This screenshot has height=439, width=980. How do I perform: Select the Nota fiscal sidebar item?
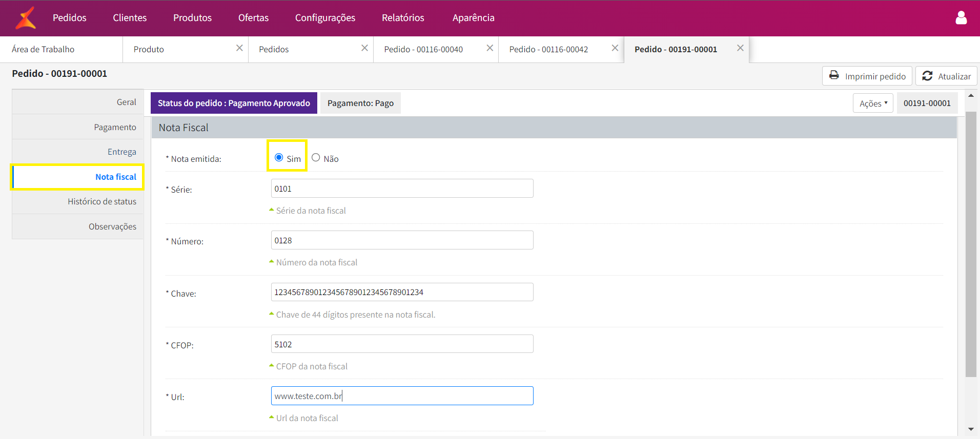click(x=78, y=177)
